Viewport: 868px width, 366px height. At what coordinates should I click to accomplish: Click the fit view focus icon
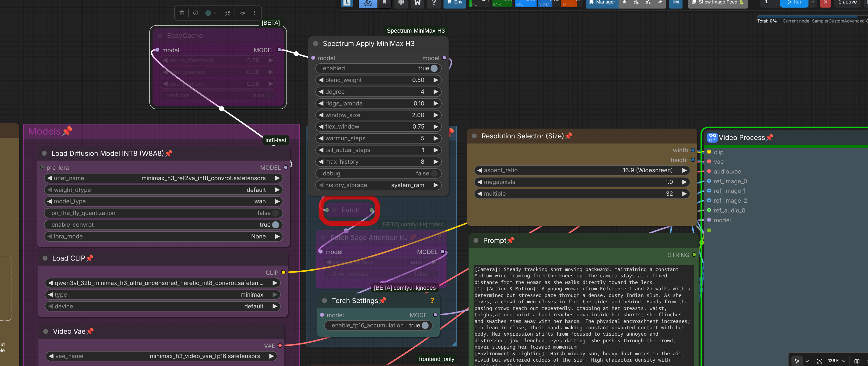tap(820, 361)
